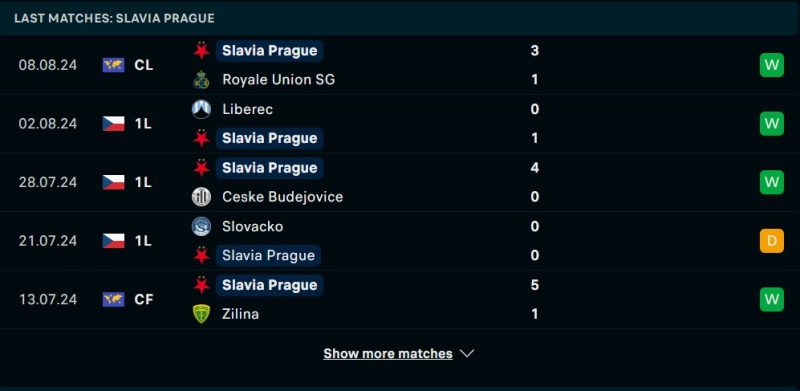Viewport: 800px width, 391px height.
Task: Click the flag beside CL competition
Action: tap(113, 65)
